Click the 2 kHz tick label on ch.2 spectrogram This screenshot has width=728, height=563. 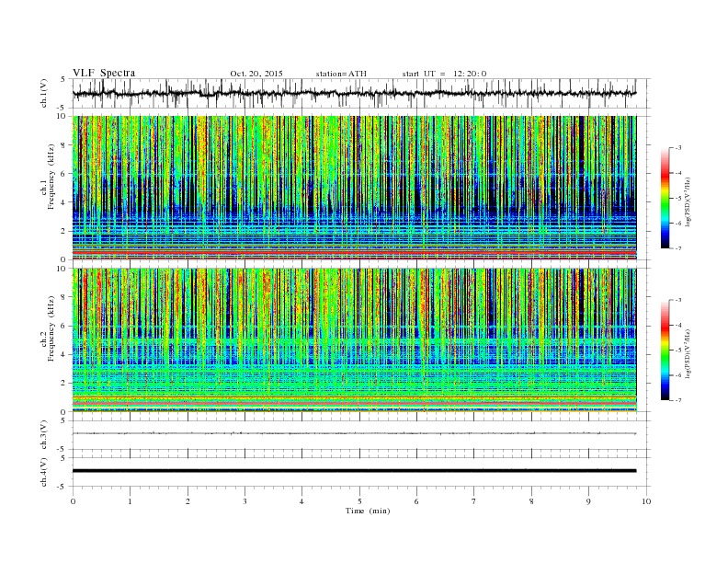coord(64,384)
